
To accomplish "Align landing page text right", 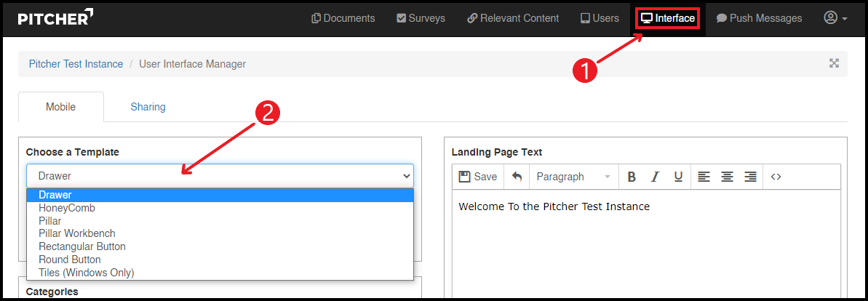I will 750,177.
